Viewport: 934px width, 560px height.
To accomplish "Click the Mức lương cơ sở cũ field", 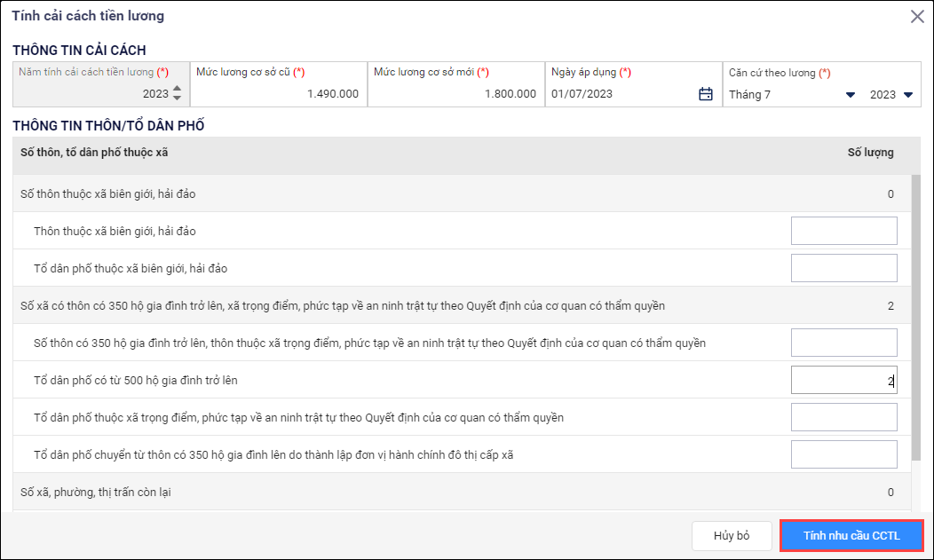I will click(x=279, y=84).
